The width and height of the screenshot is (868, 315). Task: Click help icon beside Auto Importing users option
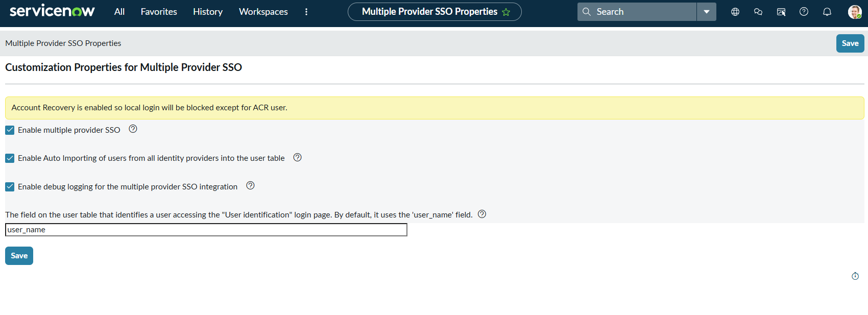[x=298, y=158]
